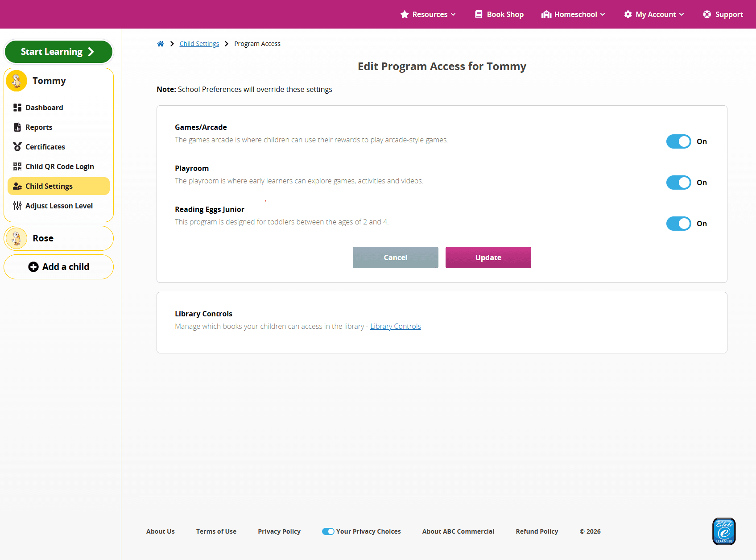This screenshot has height=560, width=756.
Task: Go to Child Settings breadcrumb link
Action: click(199, 44)
